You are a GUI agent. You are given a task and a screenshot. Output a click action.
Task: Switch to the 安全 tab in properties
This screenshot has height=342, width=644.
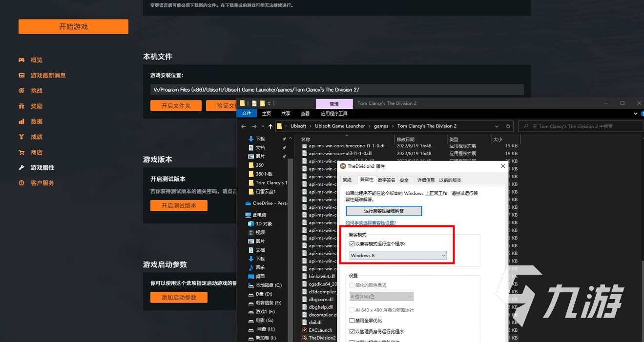click(404, 181)
